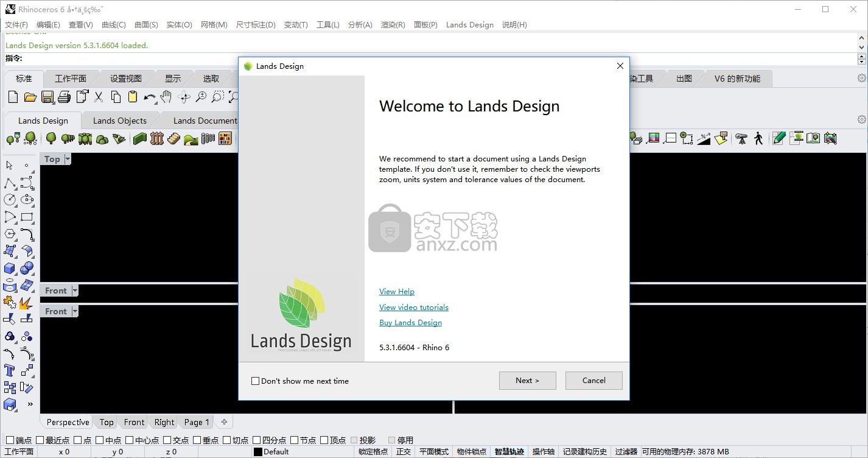This screenshot has width=868, height=458.
Task: Enable the 端点 osnap checkbox
Action: [10, 440]
